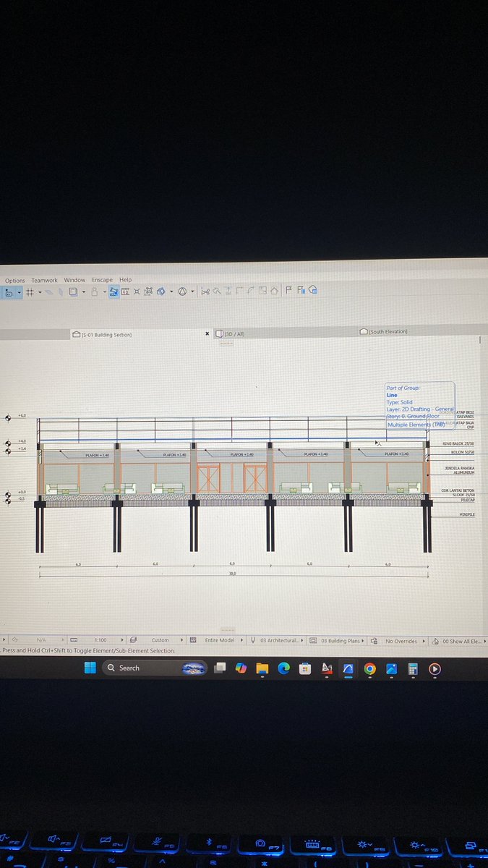Screen dimensions: 488x868
Task: Open File Explorer from the taskbar
Action: 262,668
